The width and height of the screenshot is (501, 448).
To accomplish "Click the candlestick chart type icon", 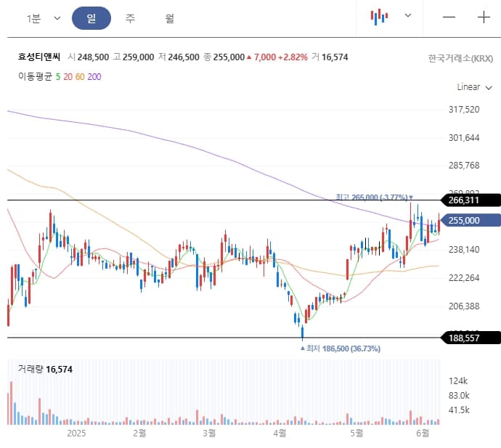I will (x=379, y=17).
